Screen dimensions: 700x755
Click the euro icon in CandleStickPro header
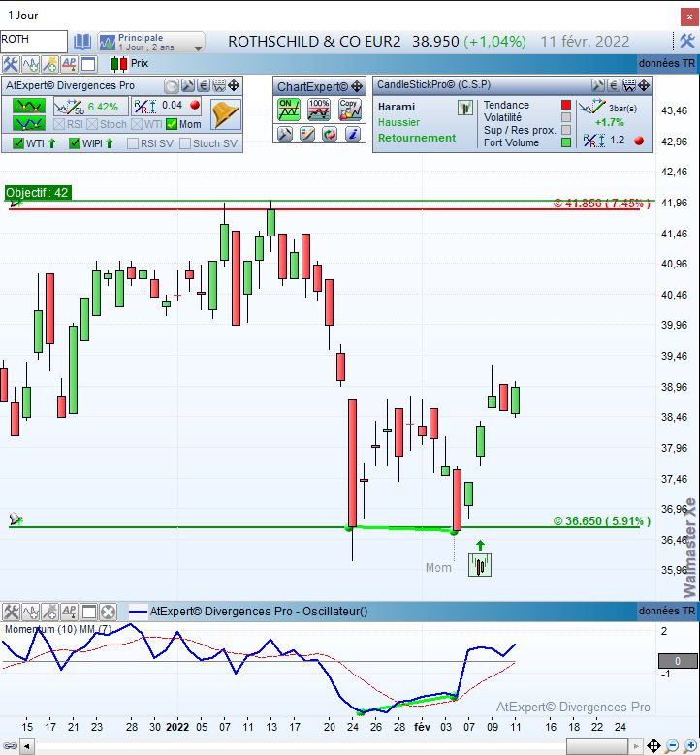614,85
